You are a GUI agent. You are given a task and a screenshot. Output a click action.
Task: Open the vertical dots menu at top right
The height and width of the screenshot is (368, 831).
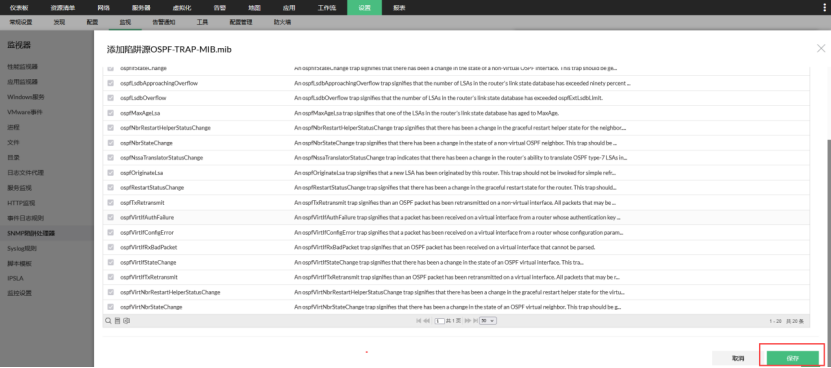824,7
